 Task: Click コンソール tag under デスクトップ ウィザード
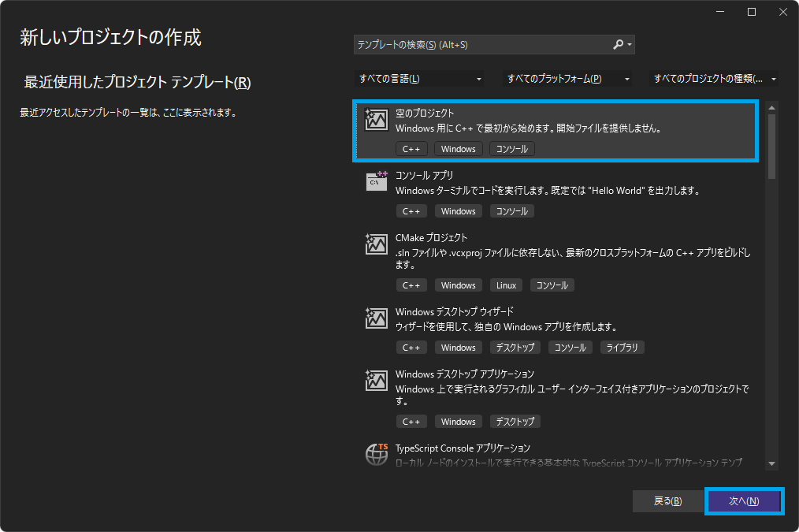coord(570,348)
